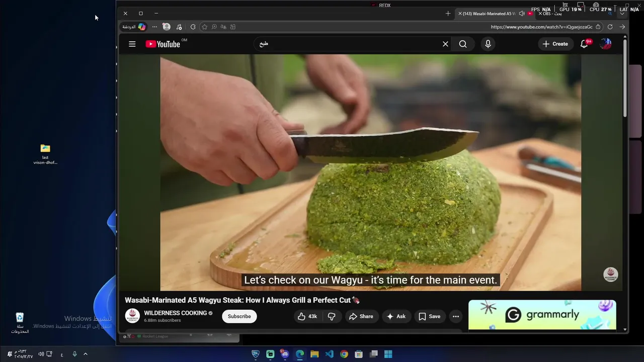
Task: Close the Wasabi-Marinated A5 tab
Action: tap(460, 14)
